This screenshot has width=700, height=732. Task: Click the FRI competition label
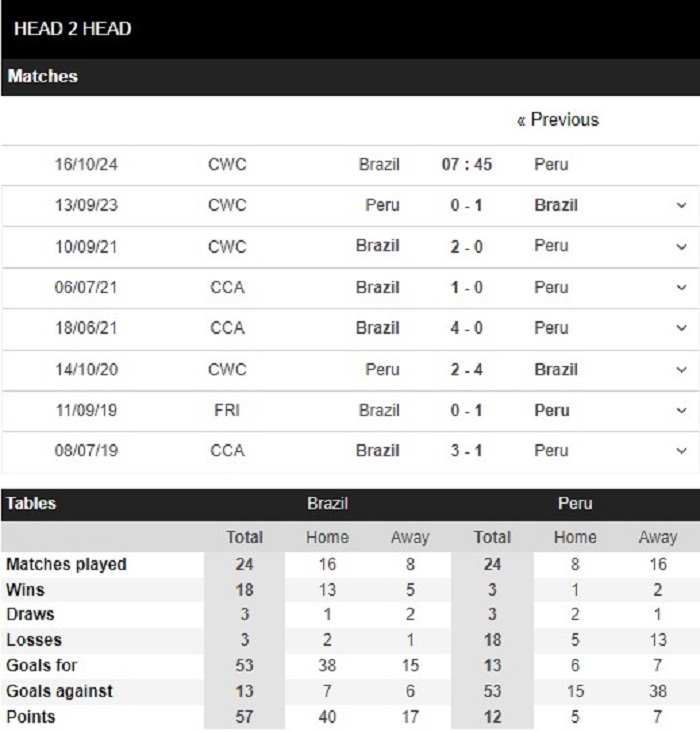(x=227, y=410)
